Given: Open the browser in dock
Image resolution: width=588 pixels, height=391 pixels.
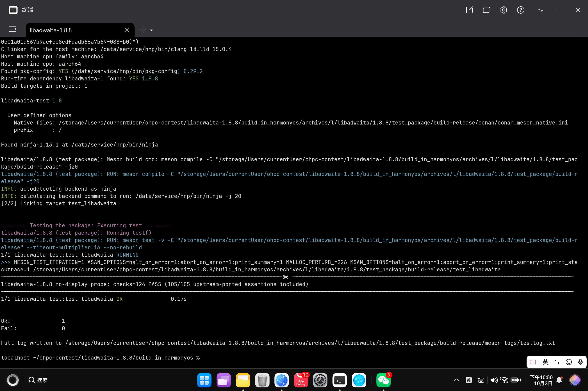Looking at the screenshot, I should (x=282, y=380).
